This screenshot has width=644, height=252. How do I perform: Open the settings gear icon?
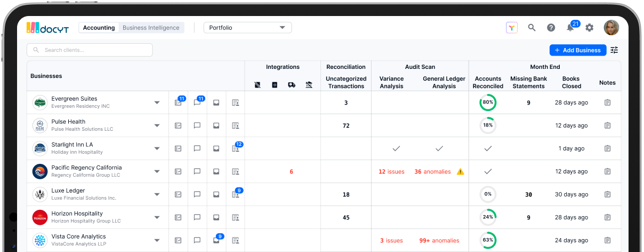[589, 28]
